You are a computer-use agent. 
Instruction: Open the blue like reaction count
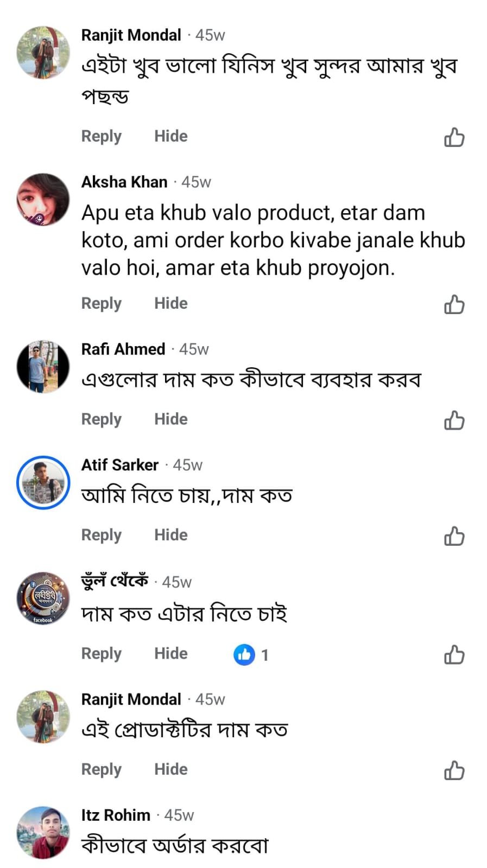[251, 655]
